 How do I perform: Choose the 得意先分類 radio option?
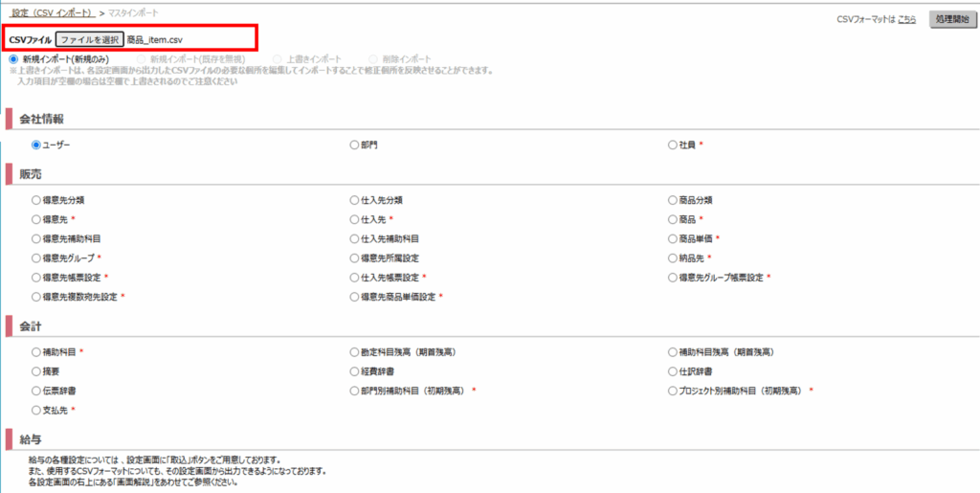(x=36, y=201)
